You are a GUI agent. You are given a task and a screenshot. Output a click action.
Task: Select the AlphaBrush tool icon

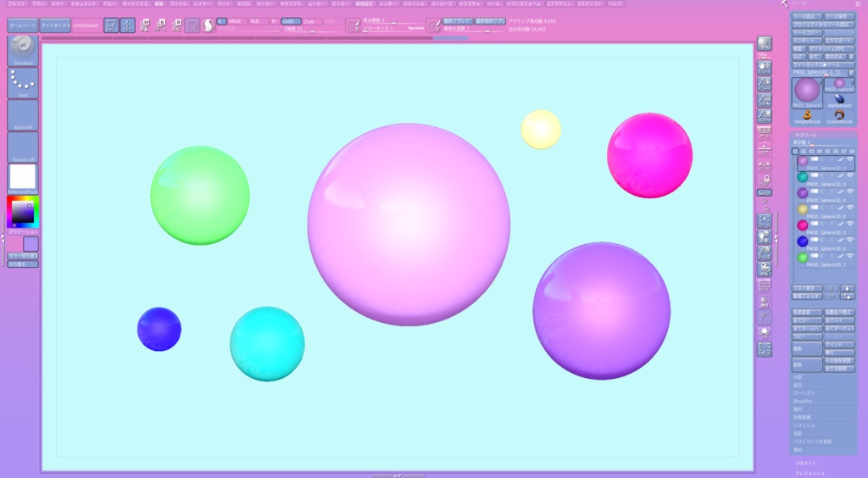839,101
